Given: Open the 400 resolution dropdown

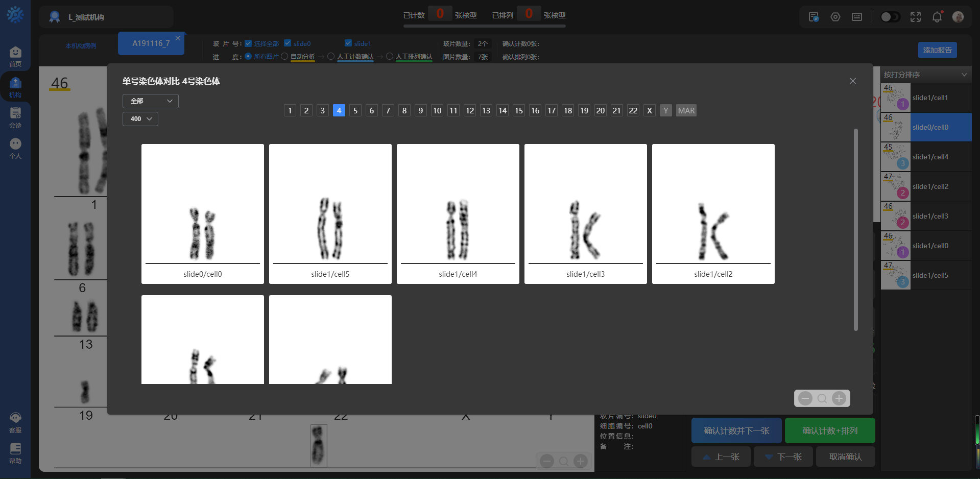Looking at the screenshot, I should coord(140,119).
